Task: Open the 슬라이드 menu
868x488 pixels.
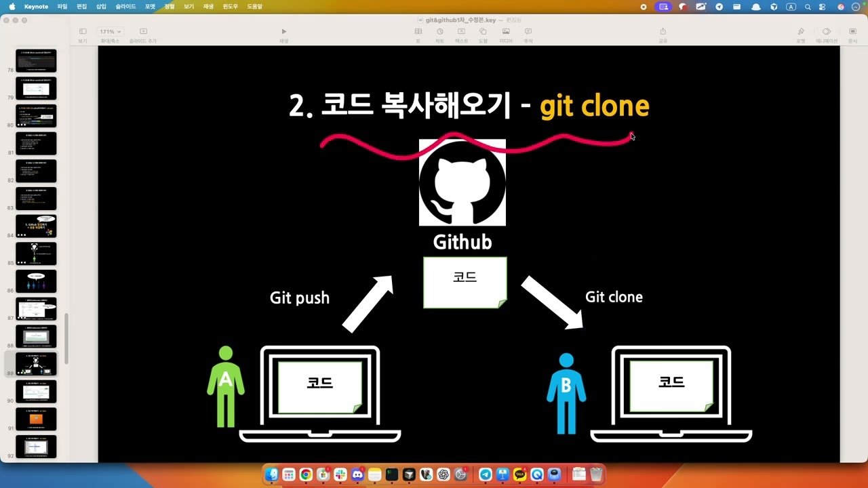Action: pos(125,6)
